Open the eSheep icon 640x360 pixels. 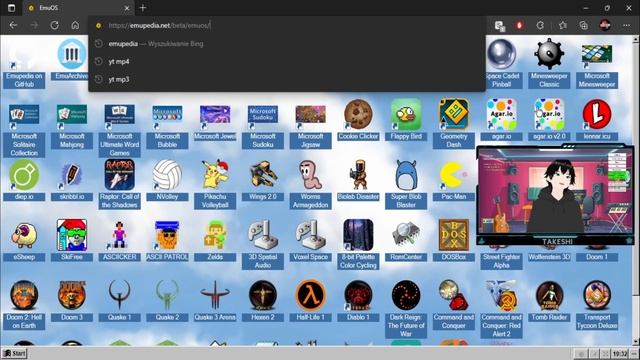[24, 241]
